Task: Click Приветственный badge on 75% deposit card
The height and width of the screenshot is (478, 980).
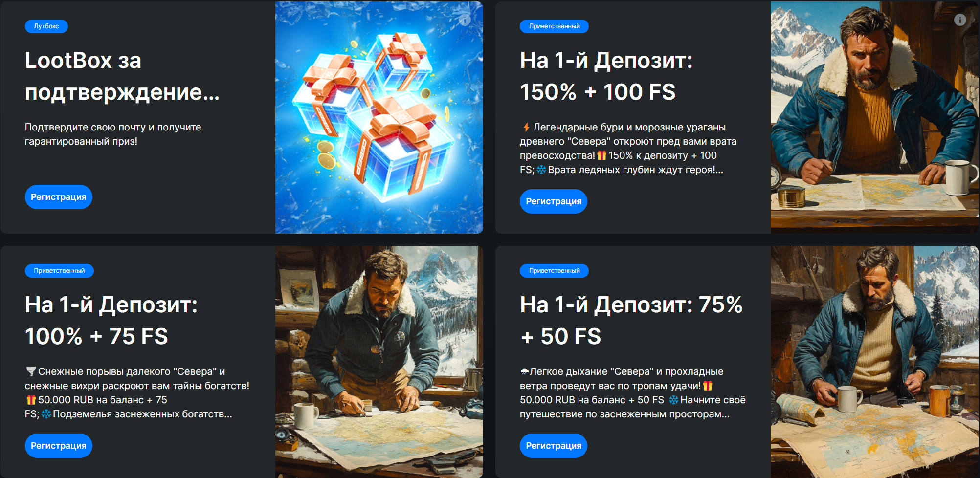Action: click(554, 271)
